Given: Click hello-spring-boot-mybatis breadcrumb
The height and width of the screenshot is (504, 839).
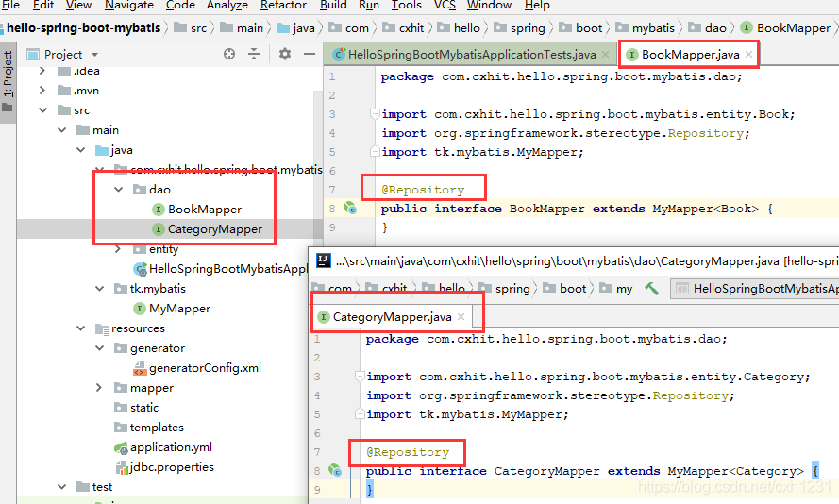Looking at the screenshot, I should click(83, 27).
